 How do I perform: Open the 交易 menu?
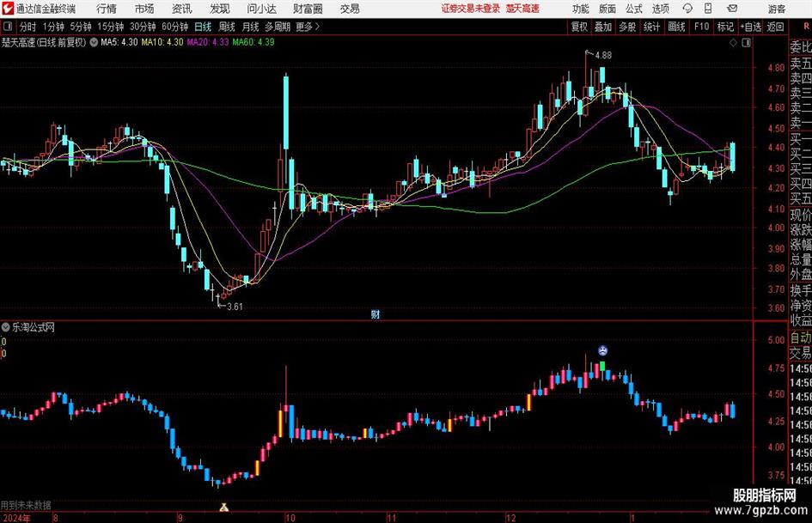pyautogui.click(x=350, y=9)
